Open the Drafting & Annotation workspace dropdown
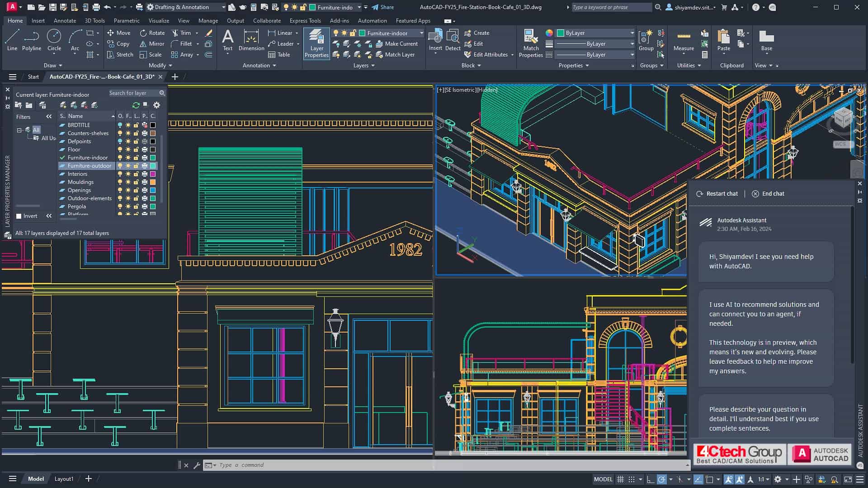The width and height of the screenshot is (868, 488). [223, 7]
